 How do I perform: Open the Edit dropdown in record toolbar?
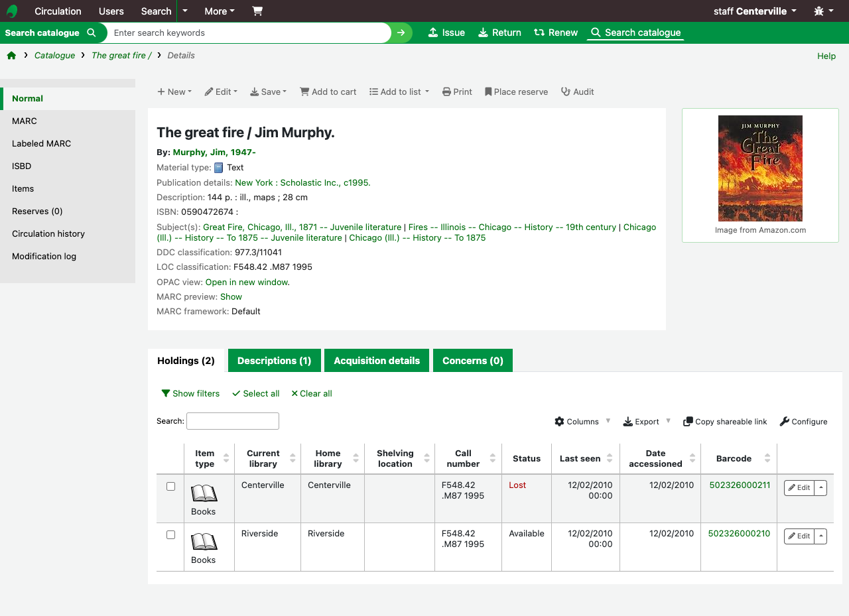click(x=221, y=92)
